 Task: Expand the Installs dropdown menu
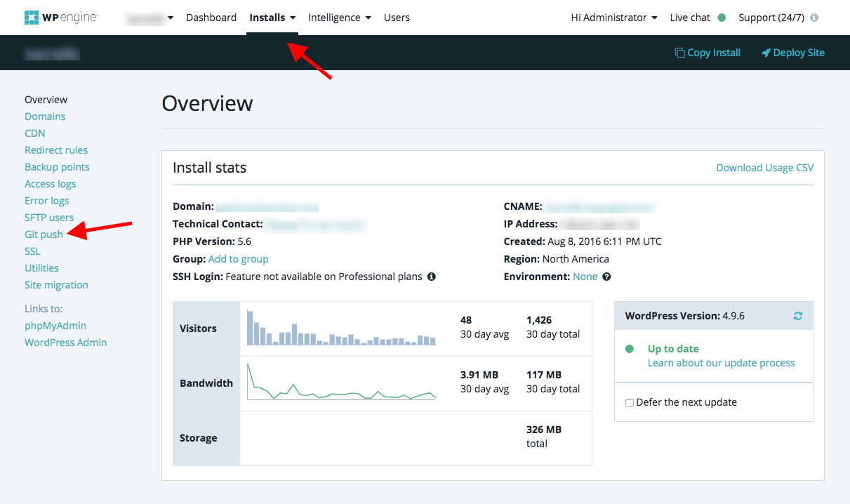click(272, 18)
